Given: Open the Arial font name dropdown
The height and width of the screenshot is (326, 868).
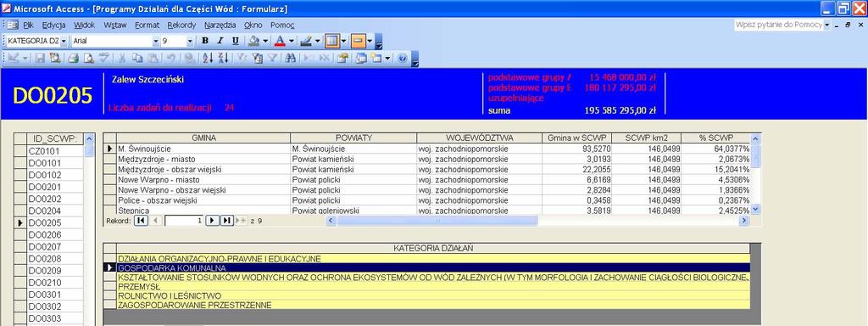Looking at the screenshot, I should (156, 41).
